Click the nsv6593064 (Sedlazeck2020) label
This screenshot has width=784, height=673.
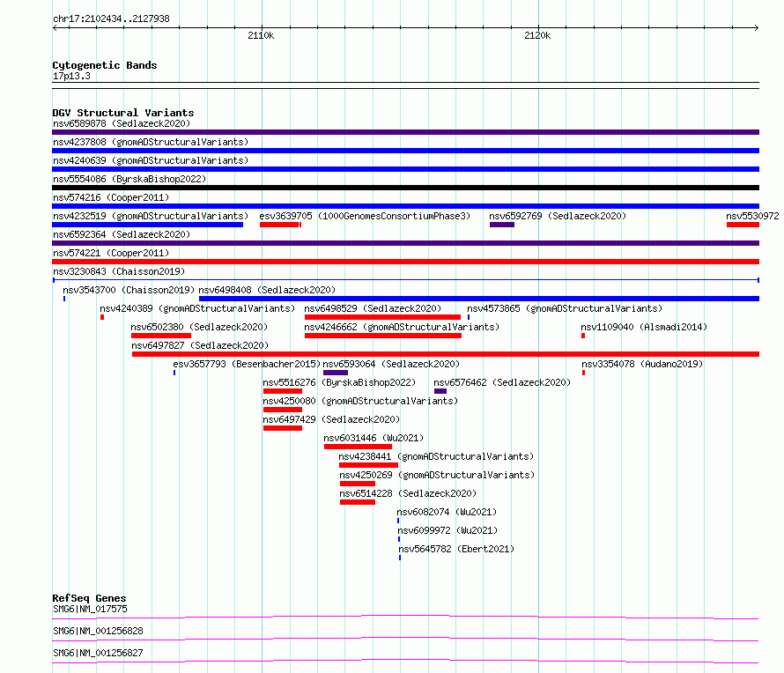[391, 364]
